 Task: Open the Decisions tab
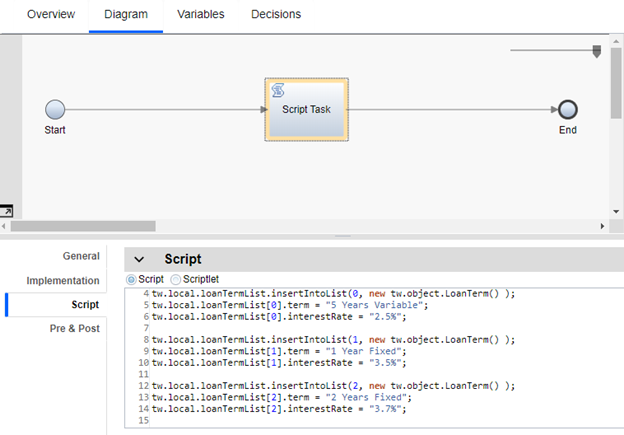[276, 14]
